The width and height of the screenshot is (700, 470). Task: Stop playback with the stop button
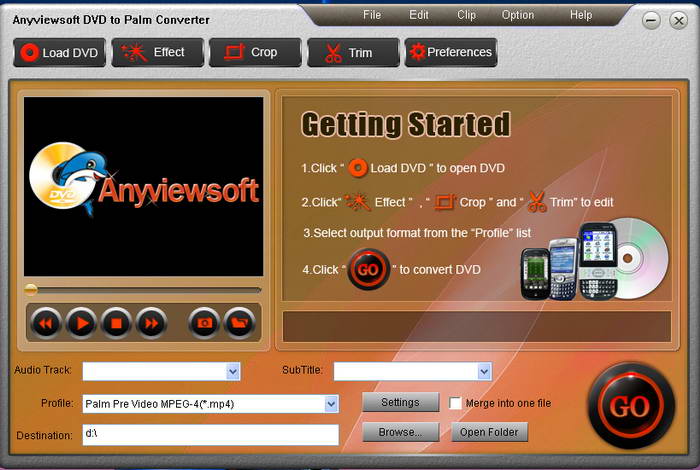[x=116, y=323]
